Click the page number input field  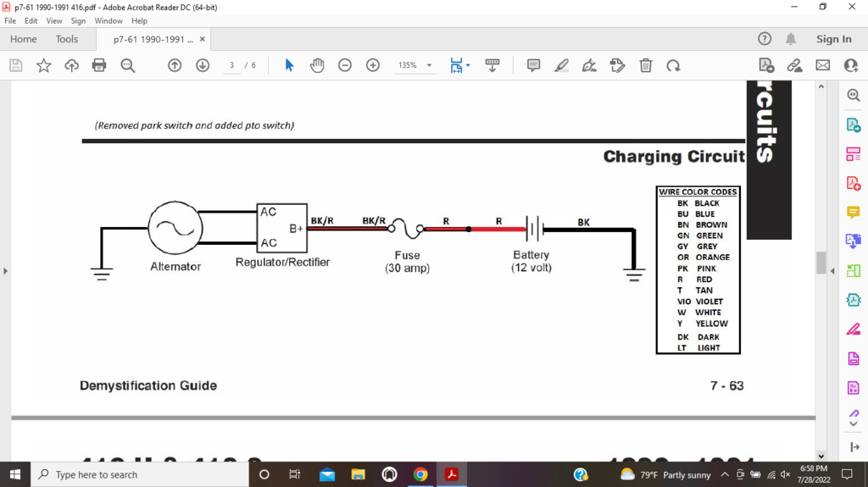231,65
